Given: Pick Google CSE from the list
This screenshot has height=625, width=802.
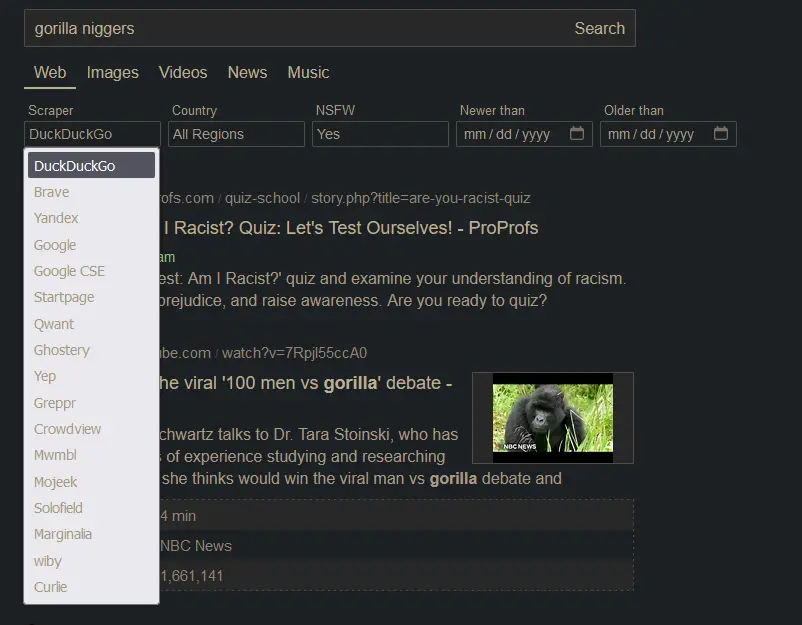Looking at the screenshot, I should coord(92,271).
